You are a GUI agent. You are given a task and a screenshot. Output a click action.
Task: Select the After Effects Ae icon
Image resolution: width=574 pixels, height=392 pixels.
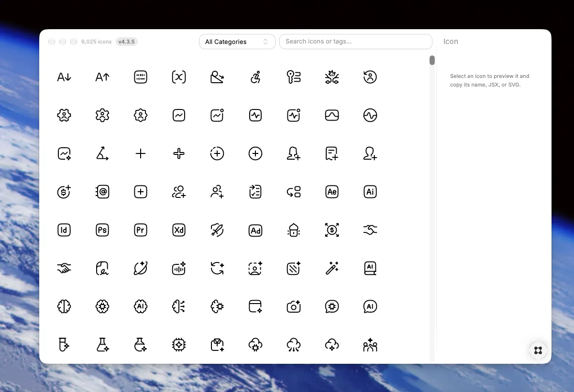click(332, 192)
